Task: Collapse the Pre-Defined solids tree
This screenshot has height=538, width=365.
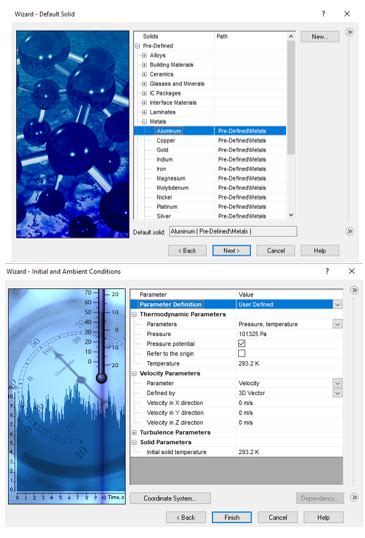Action: click(x=138, y=46)
